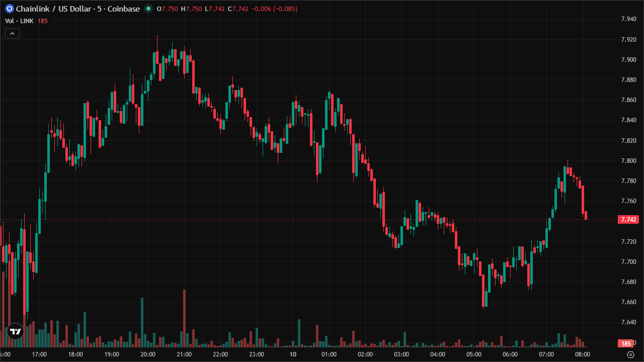
Task: Click the tallest red volume bar near 21:00
Action: point(185,318)
